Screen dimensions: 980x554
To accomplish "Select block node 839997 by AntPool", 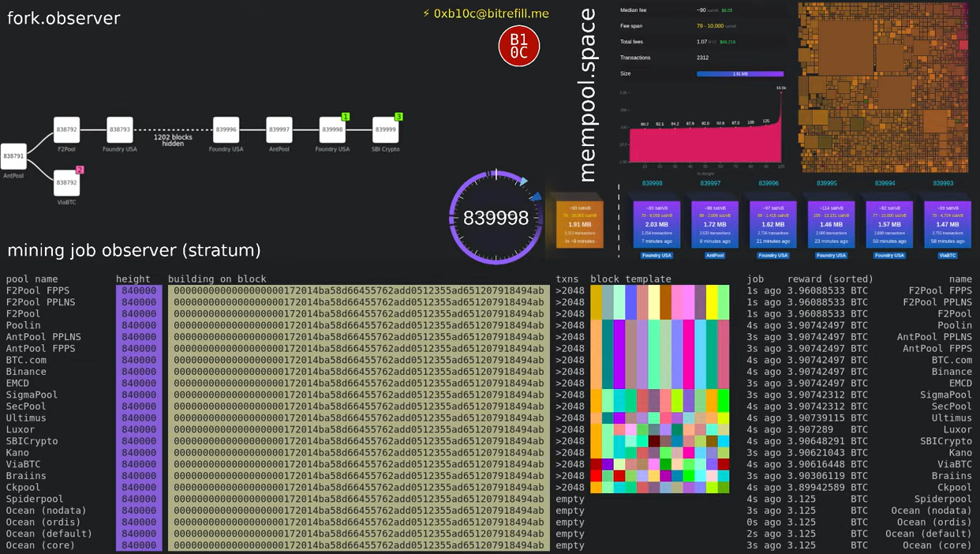I will (279, 129).
